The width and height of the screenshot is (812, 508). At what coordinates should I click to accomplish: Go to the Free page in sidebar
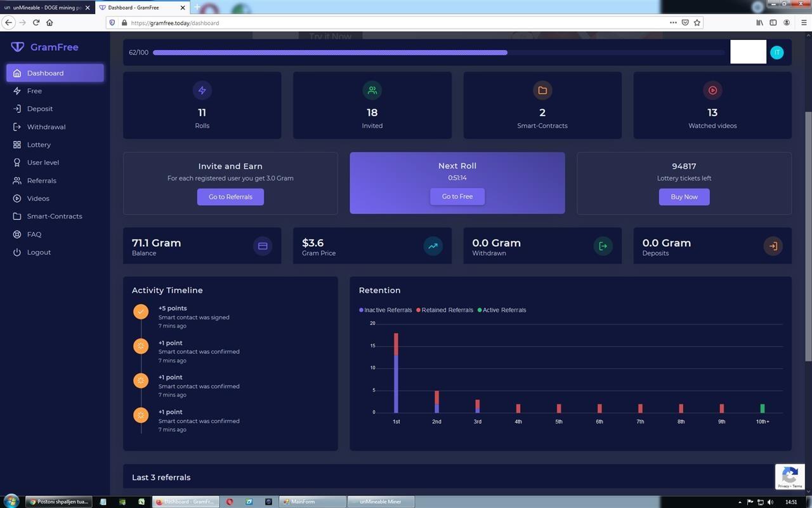[x=34, y=91]
